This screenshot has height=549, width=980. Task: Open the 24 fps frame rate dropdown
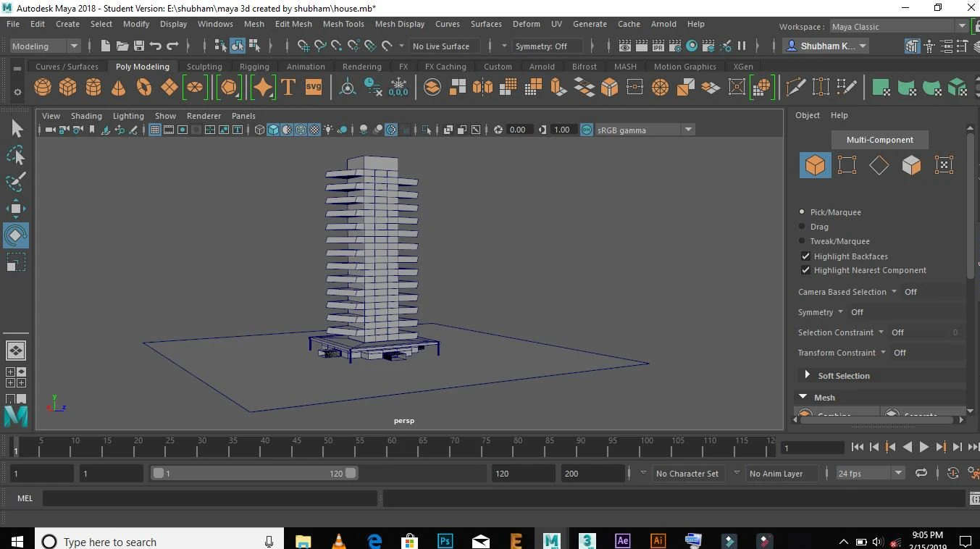point(871,473)
